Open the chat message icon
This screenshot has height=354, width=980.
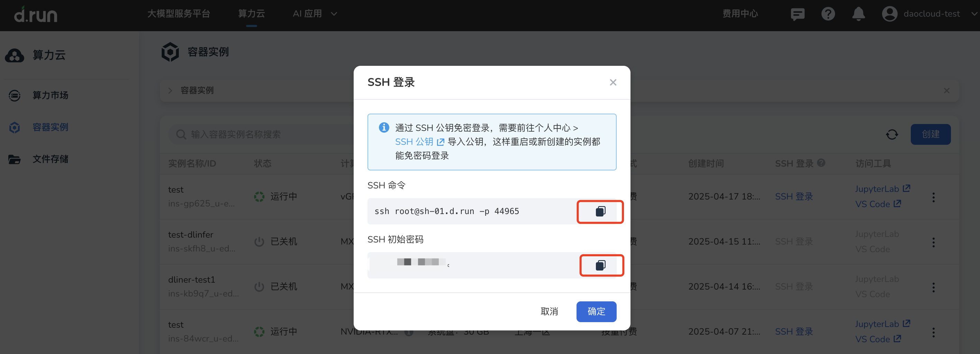pos(797,14)
